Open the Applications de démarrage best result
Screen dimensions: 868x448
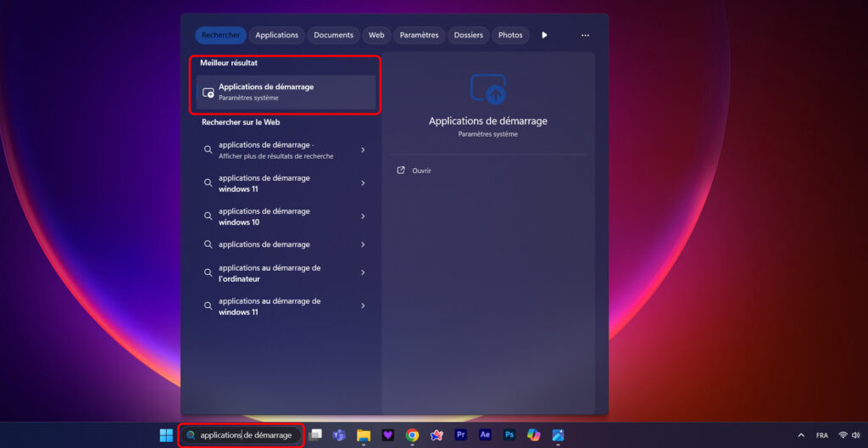(x=286, y=92)
